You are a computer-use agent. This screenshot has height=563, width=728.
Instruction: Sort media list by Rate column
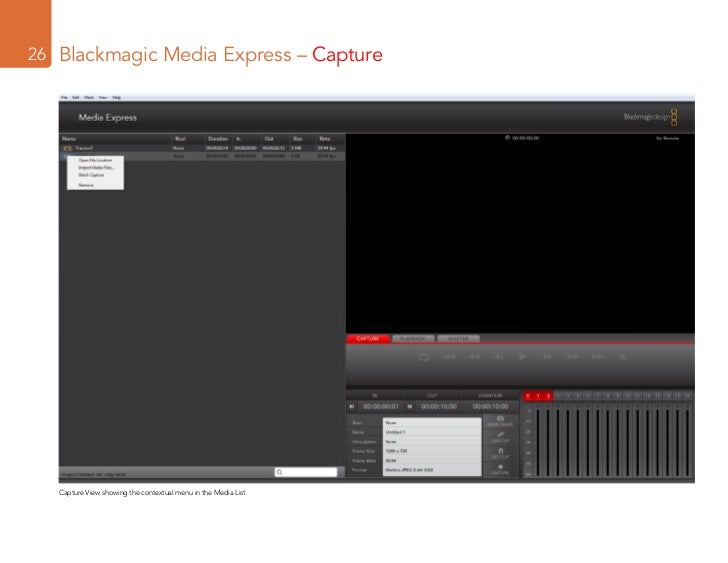tap(330, 139)
